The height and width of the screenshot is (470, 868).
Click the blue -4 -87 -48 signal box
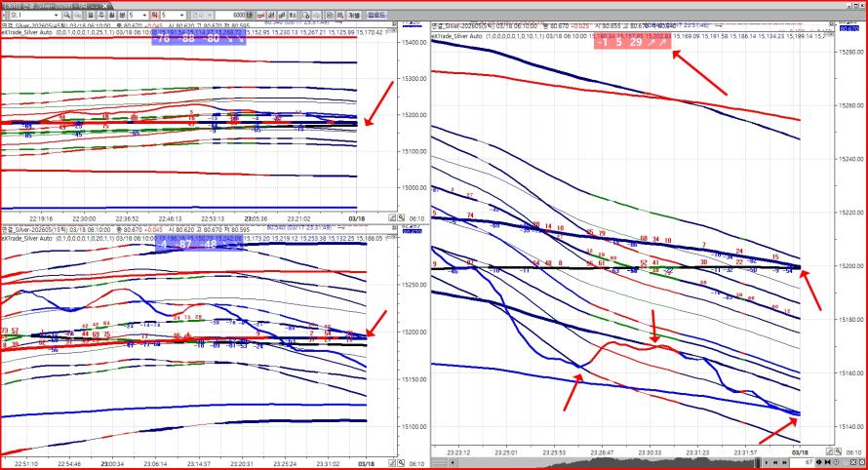[199, 244]
